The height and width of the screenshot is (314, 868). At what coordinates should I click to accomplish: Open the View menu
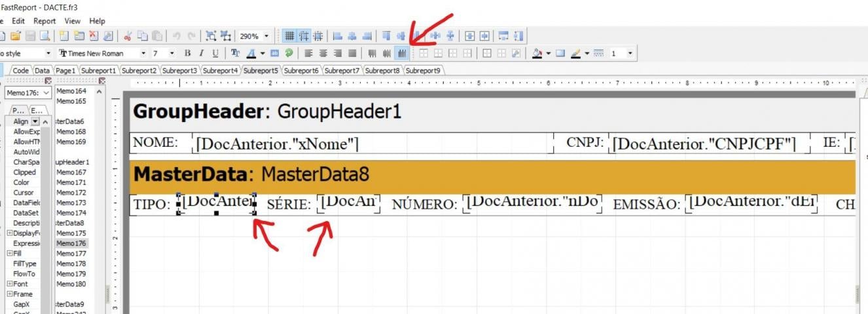click(x=73, y=21)
